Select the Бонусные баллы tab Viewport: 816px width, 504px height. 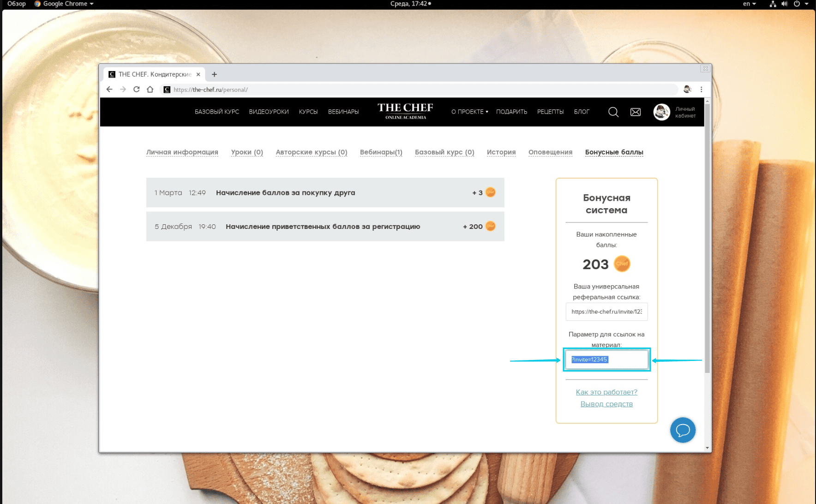[x=614, y=152]
